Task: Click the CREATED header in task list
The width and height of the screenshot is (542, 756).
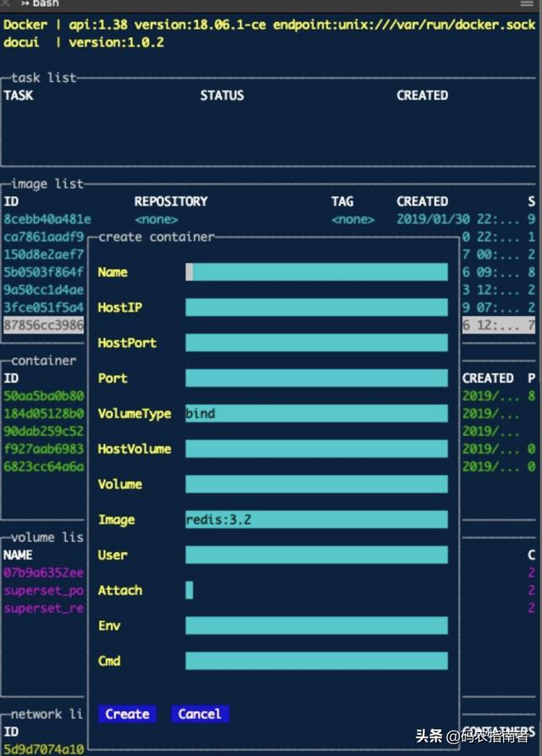Action: pyautogui.click(x=423, y=96)
